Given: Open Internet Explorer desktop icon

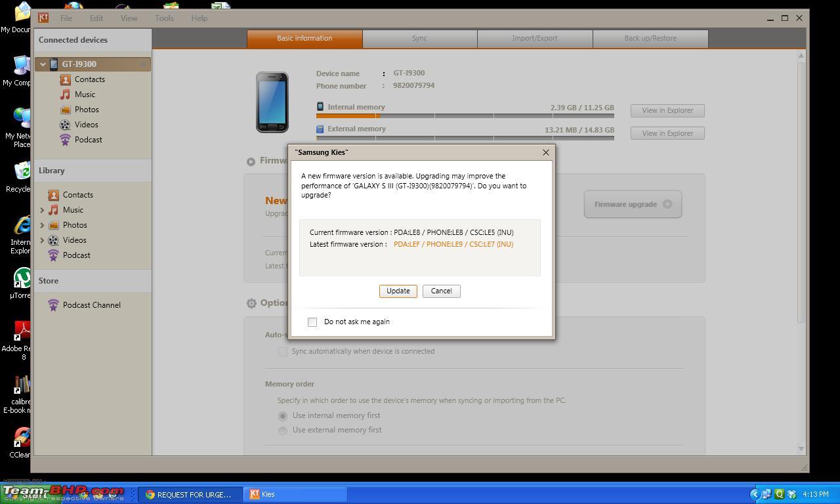Looking at the screenshot, I should coord(20,234).
